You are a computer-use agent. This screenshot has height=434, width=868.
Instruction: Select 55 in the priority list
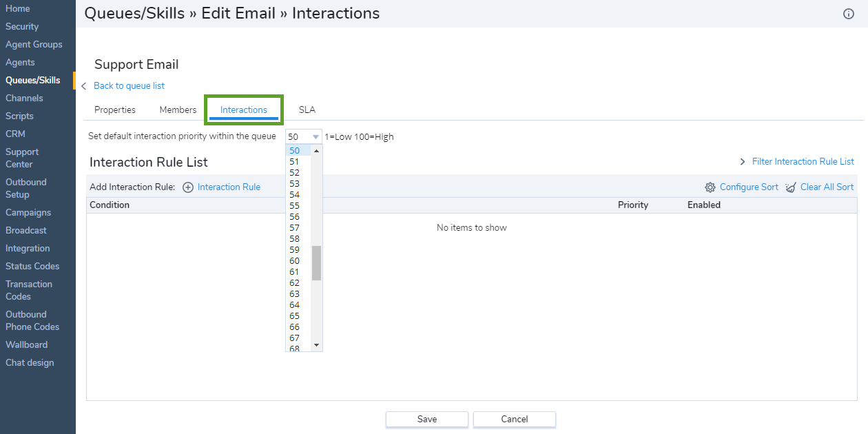click(x=298, y=205)
